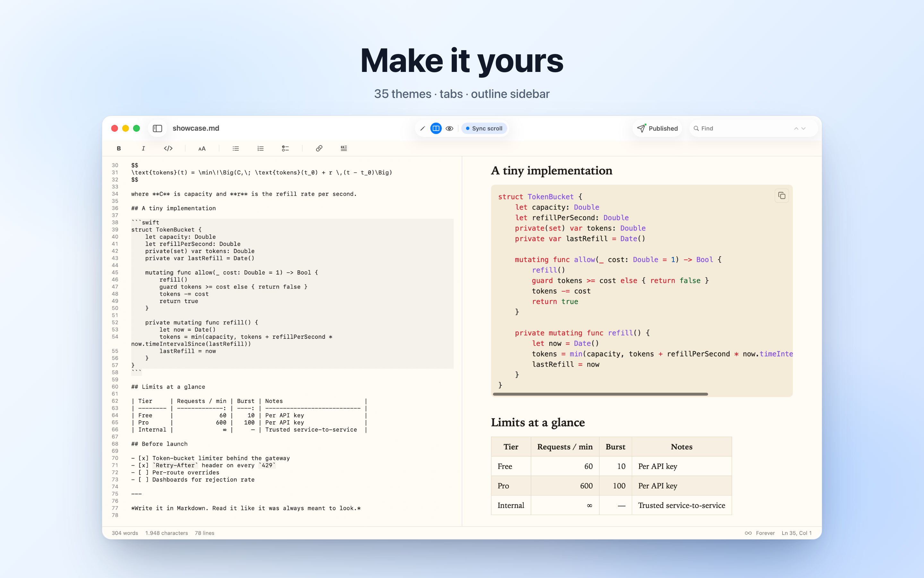Viewport: 924px width, 578px height.
Task: Click the 600 requests cell
Action: pyautogui.click(x=565, y=486)
